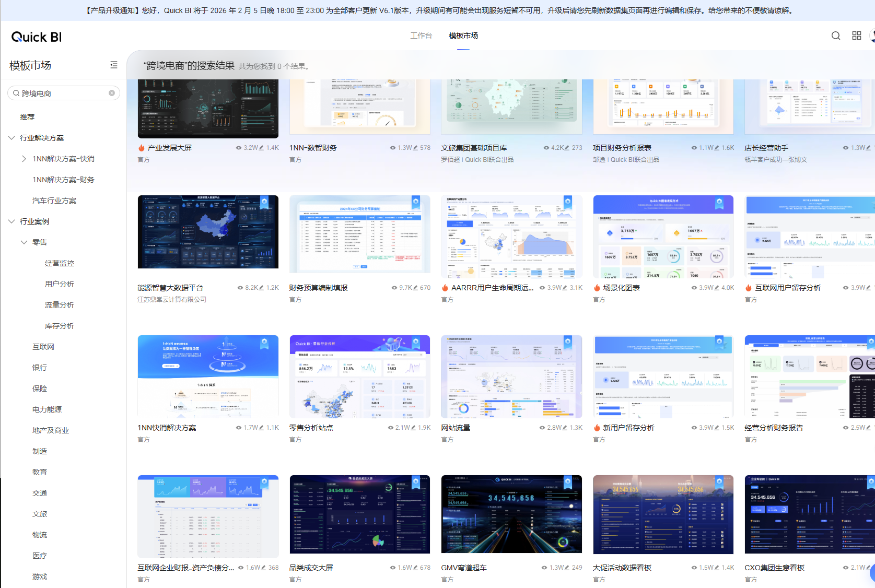875x588 pixels.
Task: Select 经营监控 under 零售
Action: pyautogui.click(x=60, y=263)
